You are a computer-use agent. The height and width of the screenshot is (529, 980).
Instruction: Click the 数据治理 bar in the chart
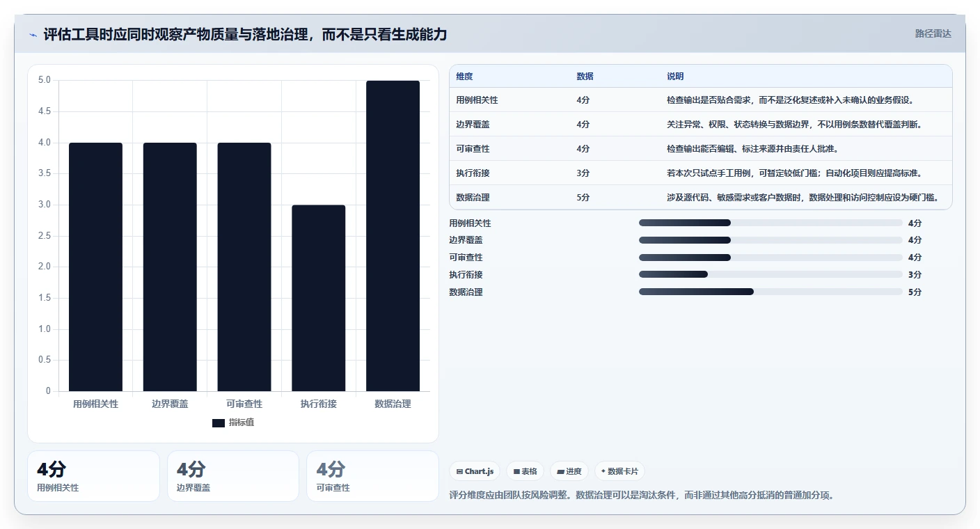click(x=393, y=236)
